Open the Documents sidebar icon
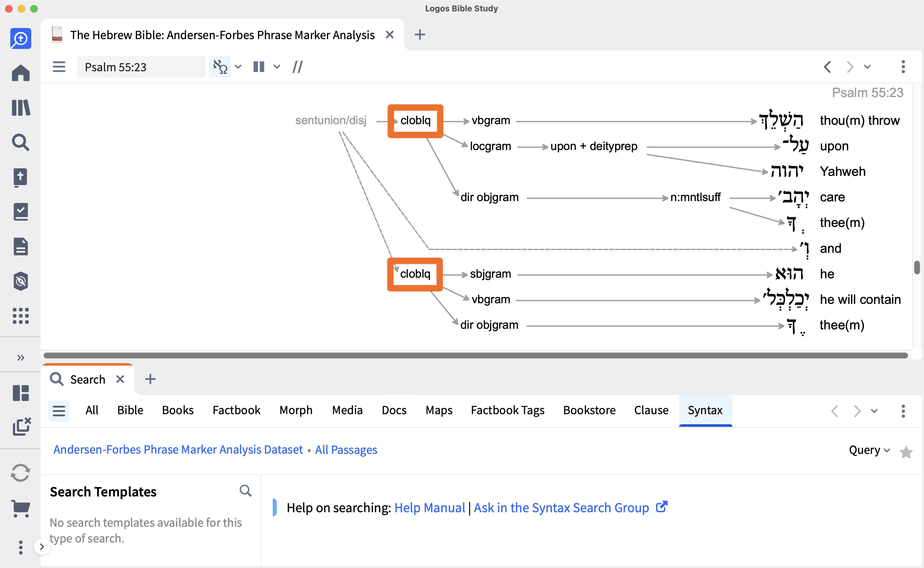The height and width of the screenshot is (568, 924). [20, 246]
